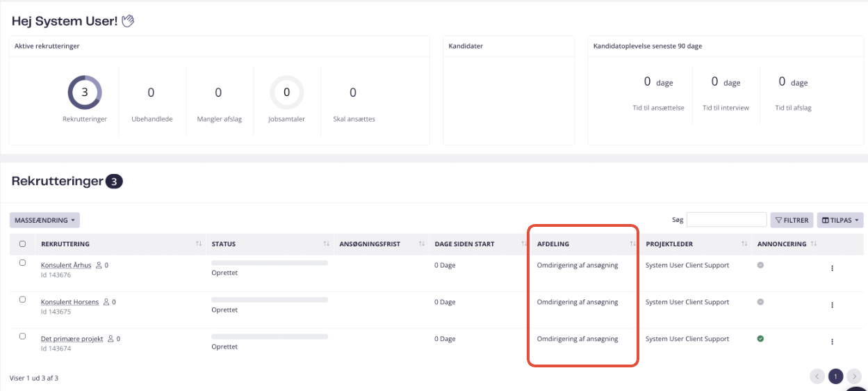
Task: Sort table by Projektleder column arrows
Action: click(744, 244)
